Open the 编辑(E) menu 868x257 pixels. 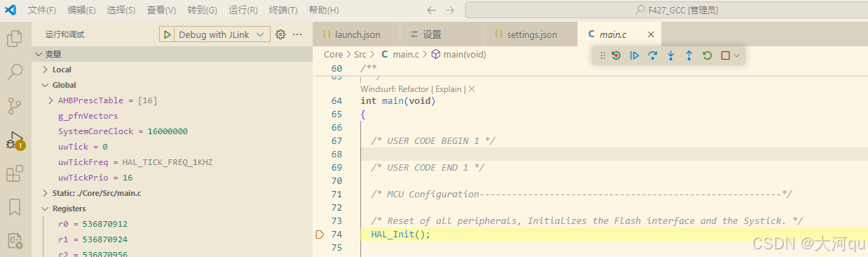click(x=82, y=11)
